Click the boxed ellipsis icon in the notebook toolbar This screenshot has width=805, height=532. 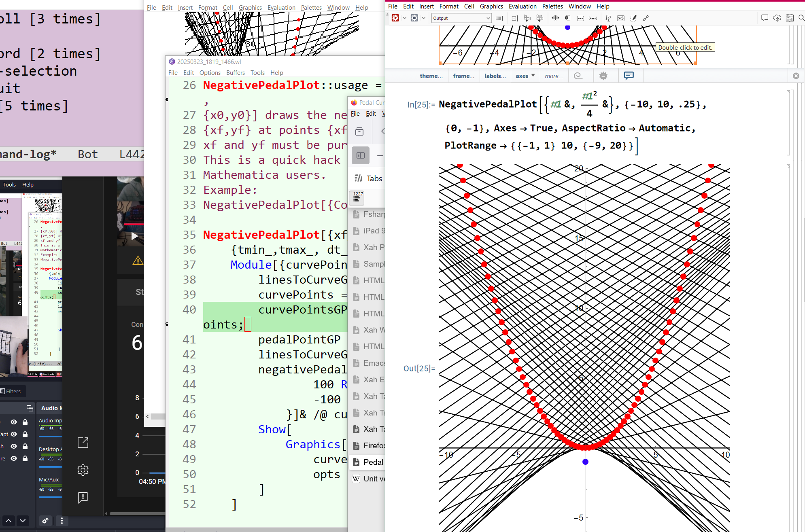(580, 18)
